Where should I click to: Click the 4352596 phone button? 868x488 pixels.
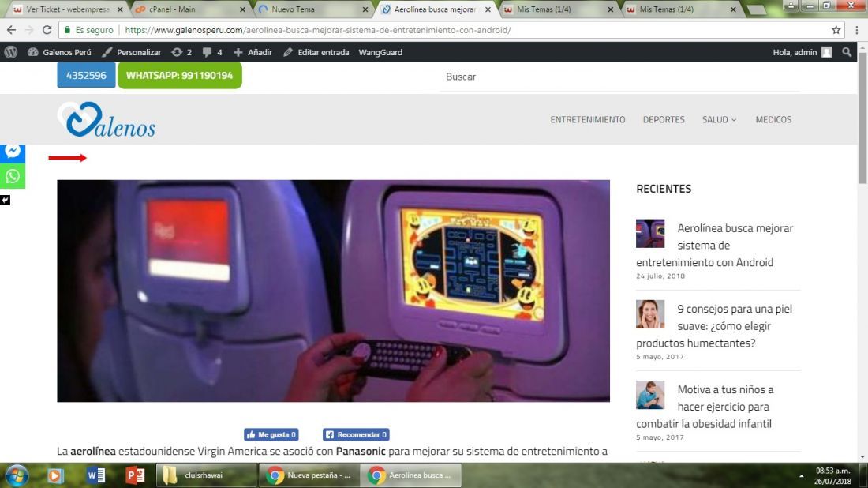click(86, 75)
